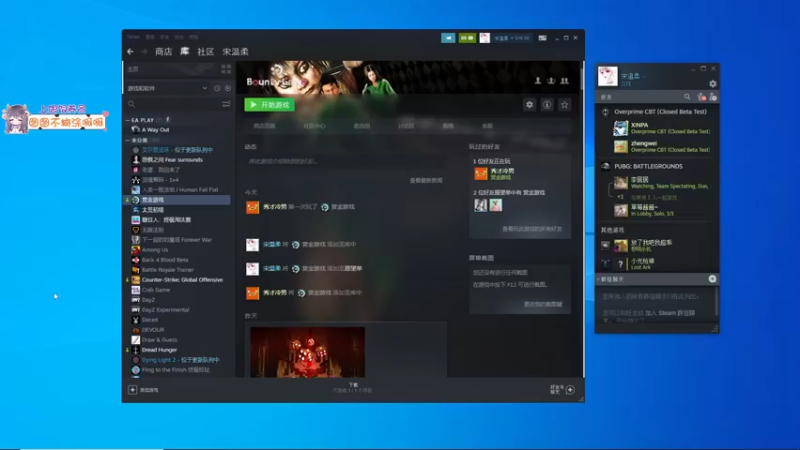Open chat with friend zhengwei
Screen dimensions: 800x450
(x=662, y=146)
